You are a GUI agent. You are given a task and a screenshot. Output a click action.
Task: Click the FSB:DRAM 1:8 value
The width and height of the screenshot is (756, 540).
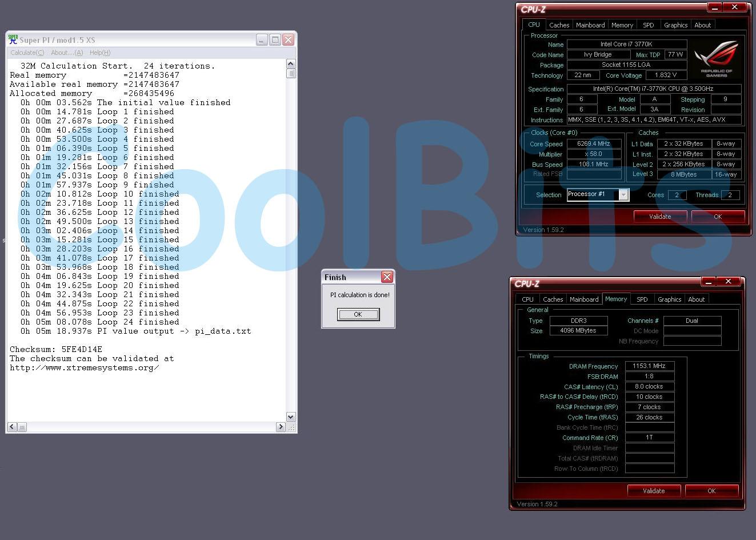tap(650, 377)
